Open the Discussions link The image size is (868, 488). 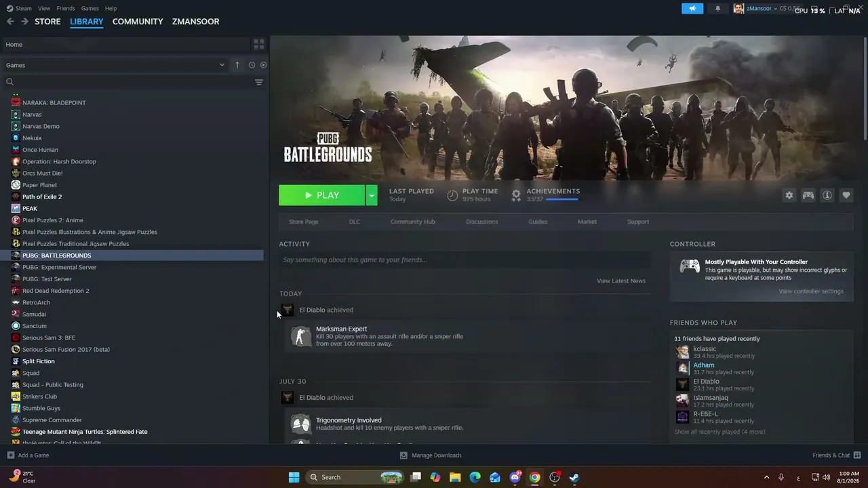(x=482, y=222)
